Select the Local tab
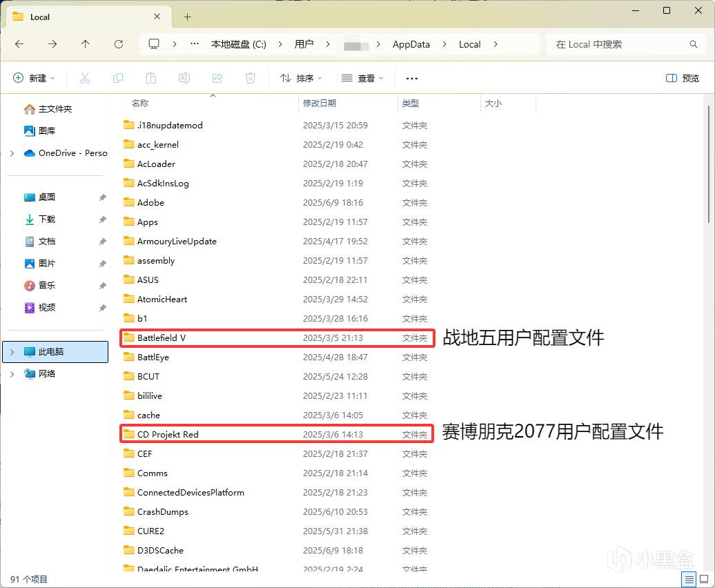715x588 pixels. [89, 17]
